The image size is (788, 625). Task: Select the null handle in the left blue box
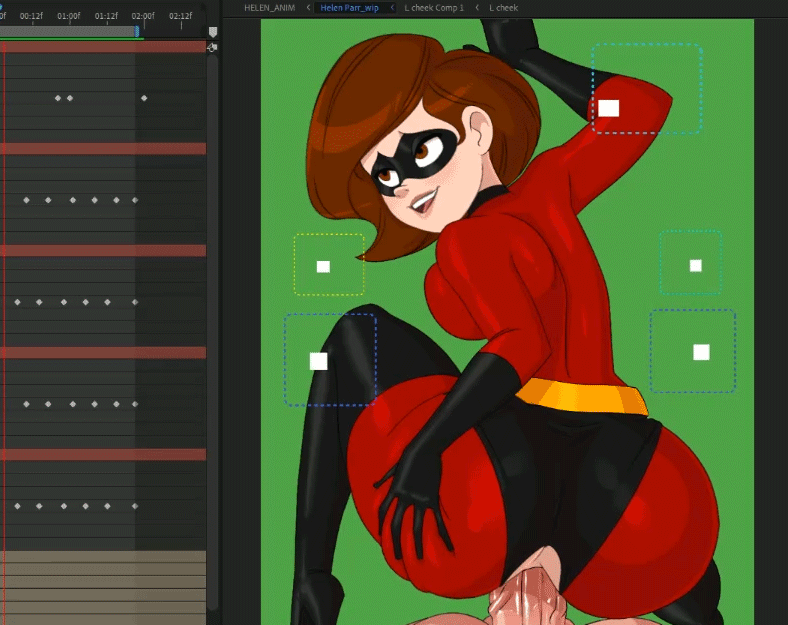pos(319,361)
